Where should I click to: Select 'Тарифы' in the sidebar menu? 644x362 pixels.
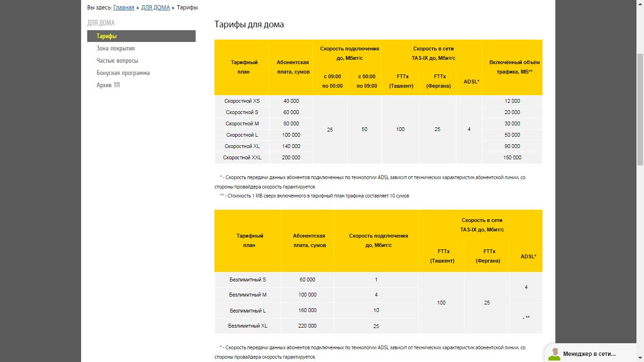click(x=107, y=36)
